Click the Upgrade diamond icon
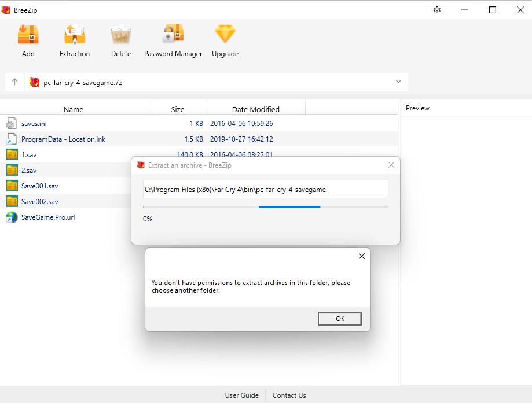 coord(225,34)
